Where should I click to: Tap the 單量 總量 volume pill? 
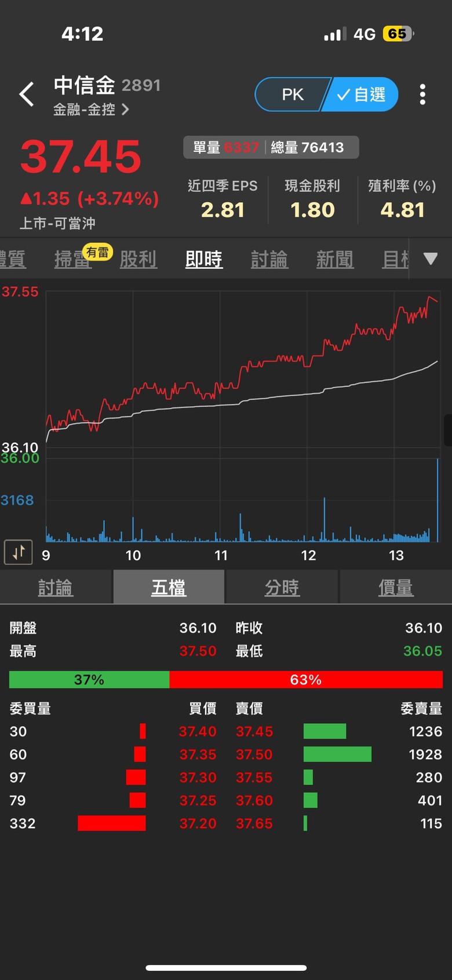[x=271, y=147]
